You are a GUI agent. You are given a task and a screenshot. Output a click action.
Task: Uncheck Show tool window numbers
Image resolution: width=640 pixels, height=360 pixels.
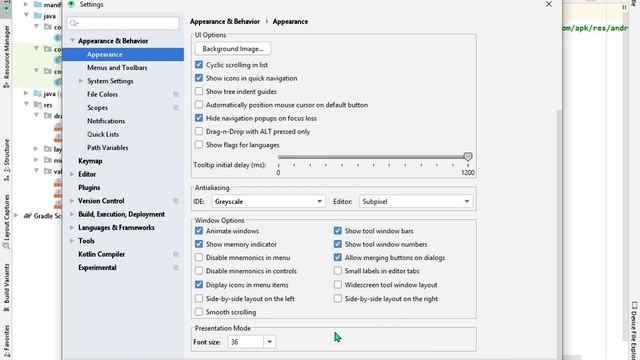click(338, 244)
